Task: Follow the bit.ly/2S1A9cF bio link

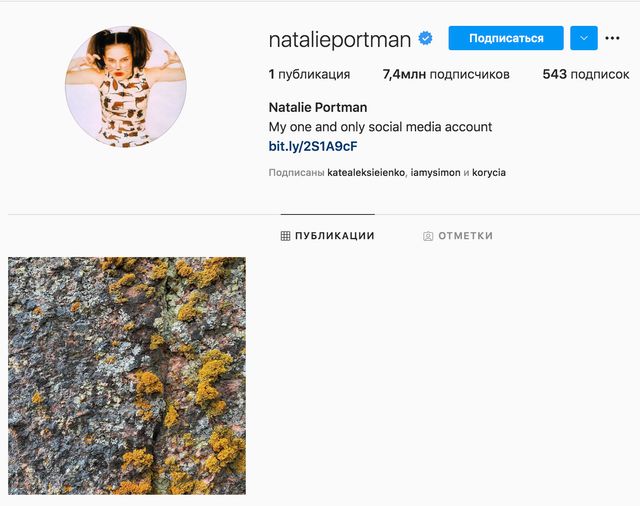Action: (313, 146)
